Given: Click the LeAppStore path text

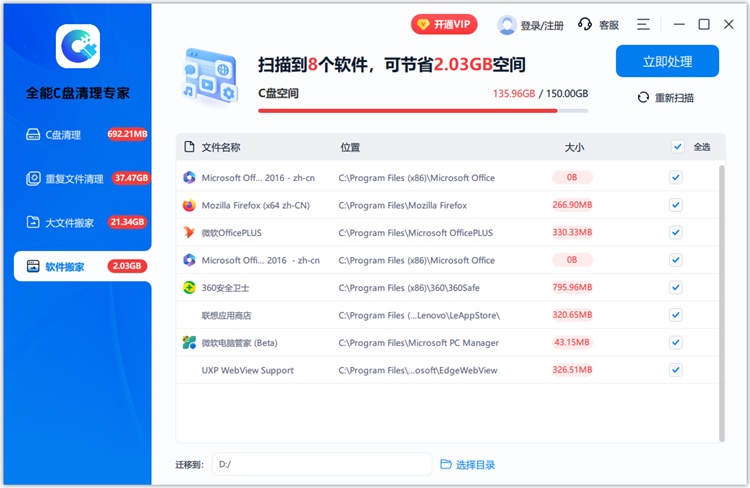Looking at the screenshot, I should pos(419,316).
